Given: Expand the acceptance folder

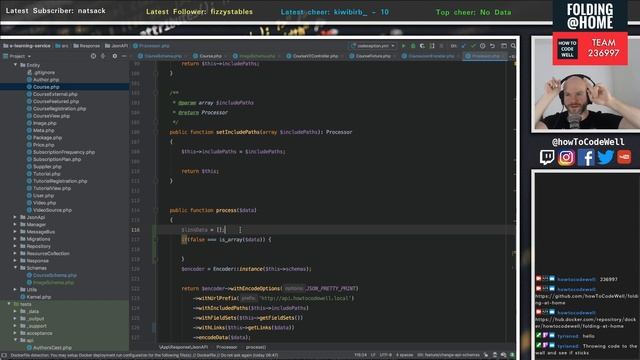Looking at the screenshot, I should point(16,333).
